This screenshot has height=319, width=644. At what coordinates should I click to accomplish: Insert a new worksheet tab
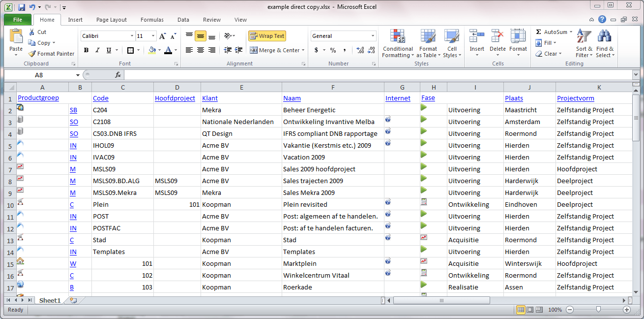point(73,300)
